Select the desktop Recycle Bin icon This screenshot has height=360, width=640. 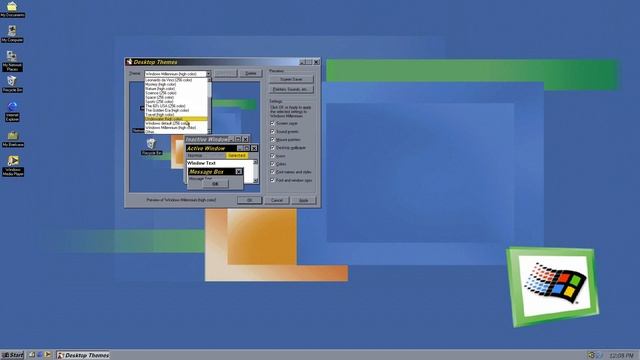tap(12, 84)
